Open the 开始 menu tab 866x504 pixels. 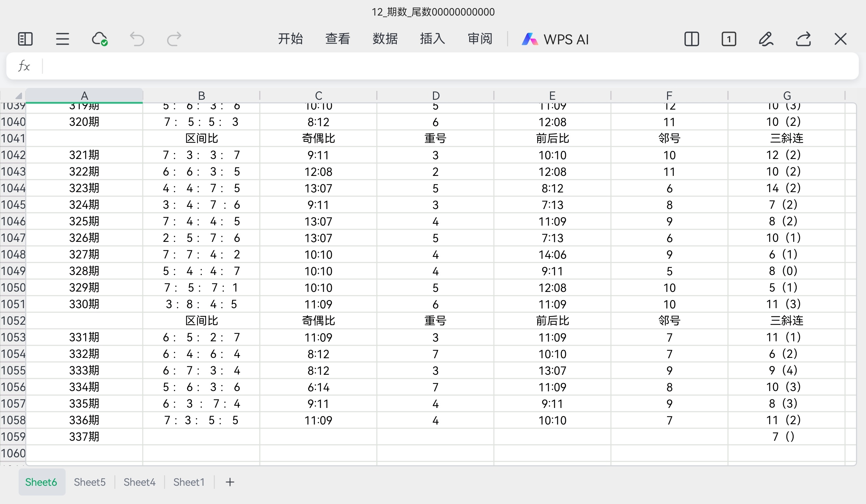click(x=290, y=39)
